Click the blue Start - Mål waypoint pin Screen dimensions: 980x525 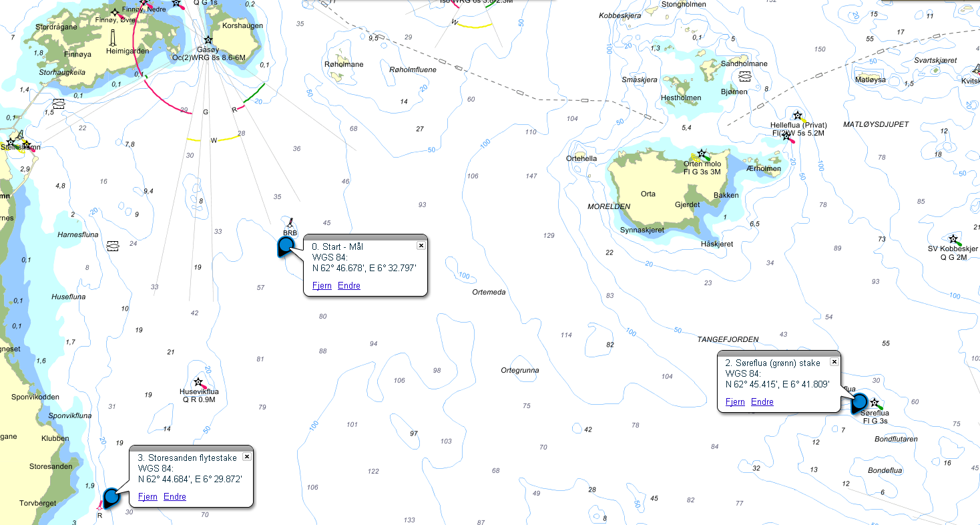click(x=286, y=246)
